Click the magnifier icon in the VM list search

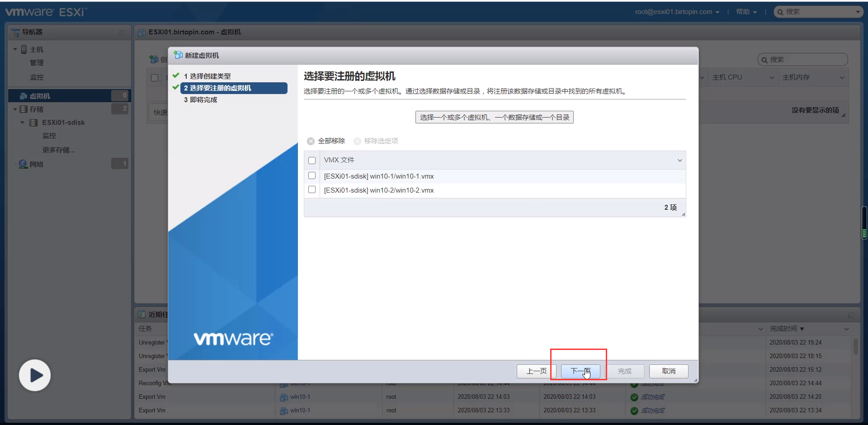764,60
